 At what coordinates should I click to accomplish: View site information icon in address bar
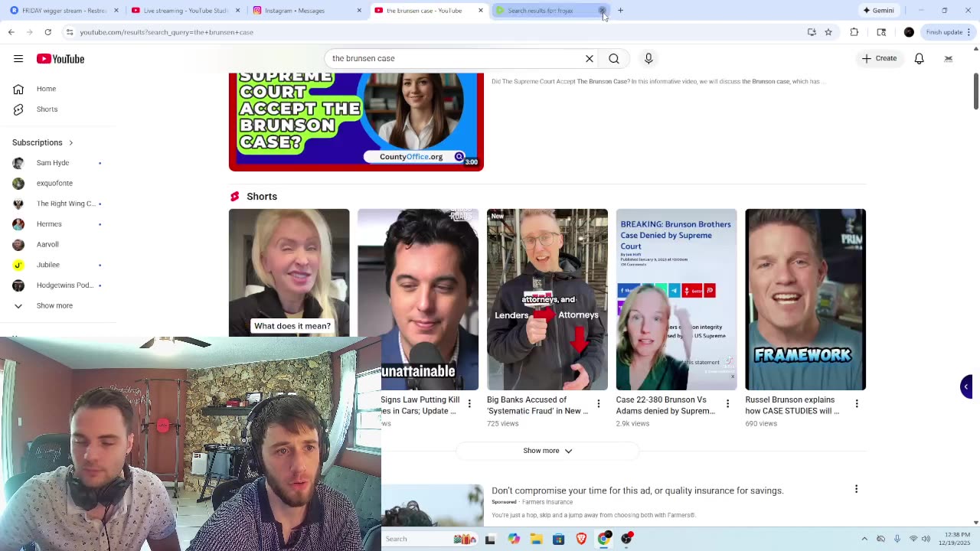[x=70, y=32]
